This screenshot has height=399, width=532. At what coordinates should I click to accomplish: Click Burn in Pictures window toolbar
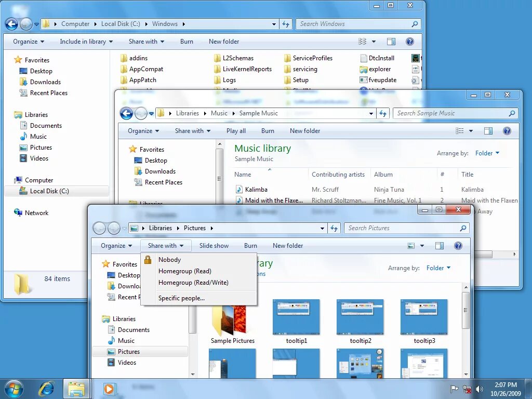[x=250, y=246]
